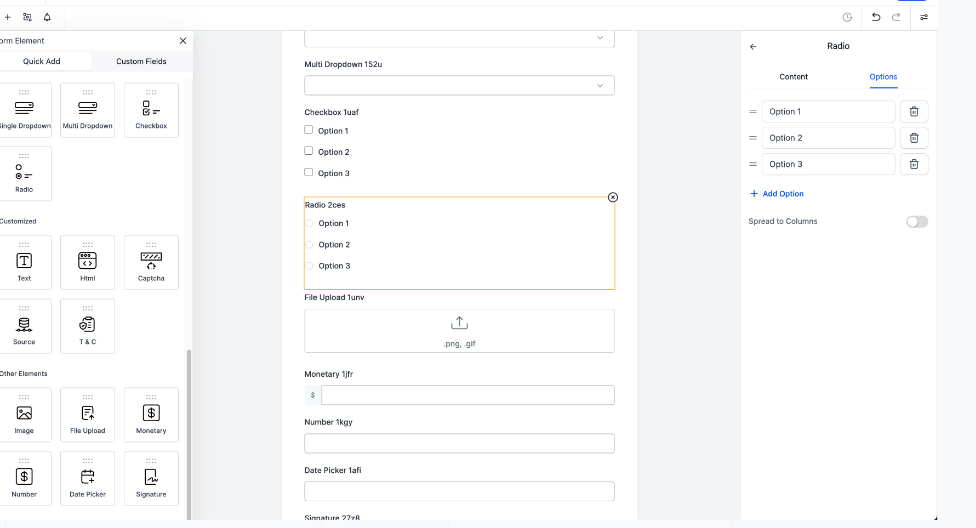Delete Option 2 with trash icon
The height and width of the screenshot is (528, 976).
click(x=914, y=138)
